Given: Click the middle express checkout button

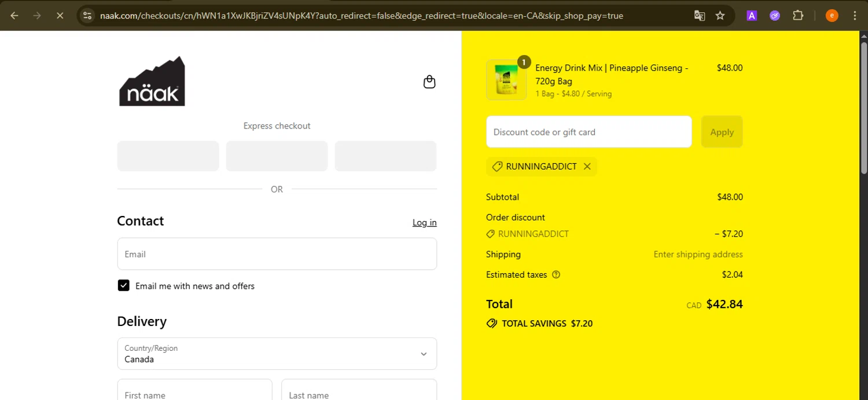Looking at the screenshot, I should click(277, 156).
